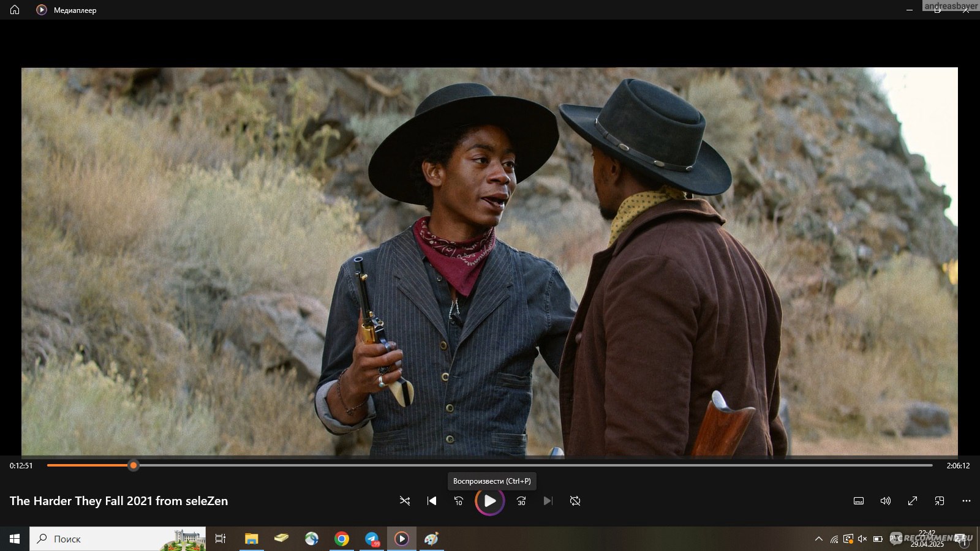Image resolution: width=980 pixels, height=551 pixels.
Task: Skip to the previous track
Action: pyautogui.click(x=432, y=501)
